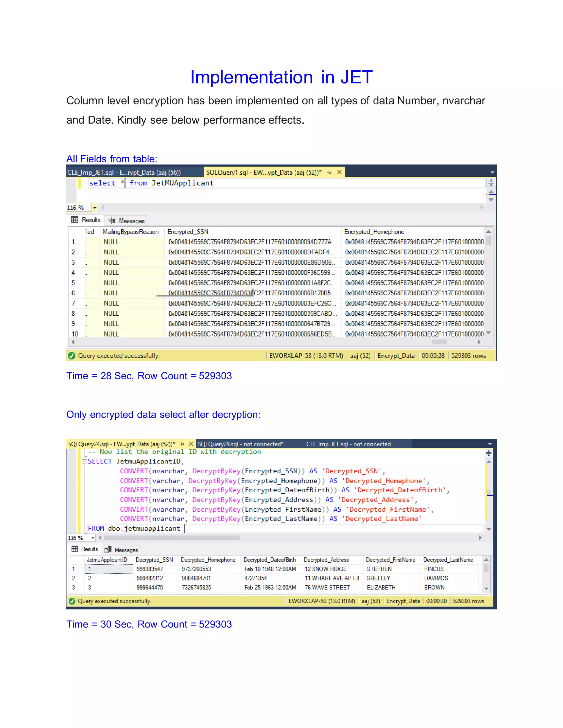Select the Encrypted_Homephone column header

click(413, 232)
